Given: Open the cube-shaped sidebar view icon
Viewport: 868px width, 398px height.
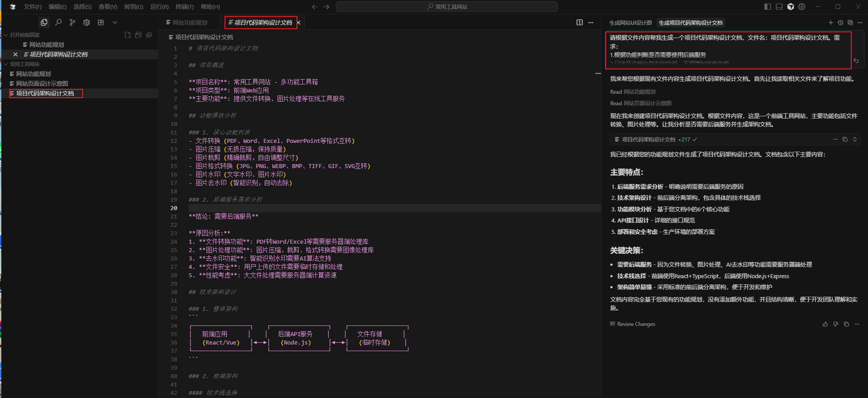Looking at the screenshot, I should [87, 22].
